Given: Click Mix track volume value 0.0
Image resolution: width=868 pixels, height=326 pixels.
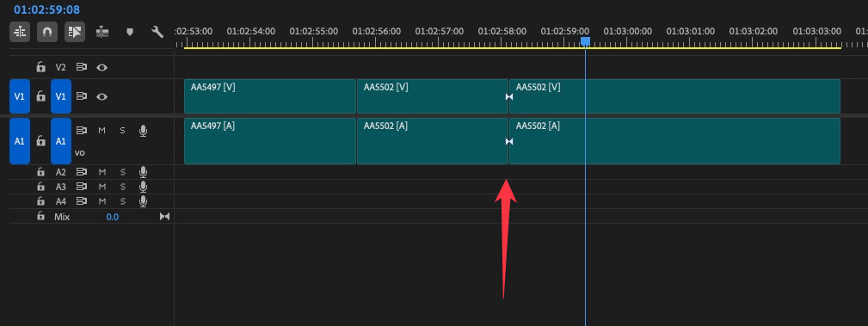Looking at the screenshot, I should (113, 217).
